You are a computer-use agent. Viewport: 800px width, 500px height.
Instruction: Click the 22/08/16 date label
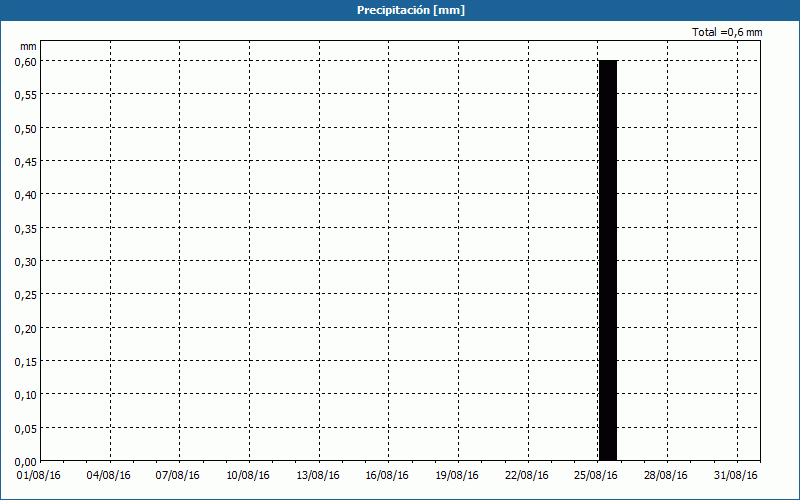[x=527, y=476]
